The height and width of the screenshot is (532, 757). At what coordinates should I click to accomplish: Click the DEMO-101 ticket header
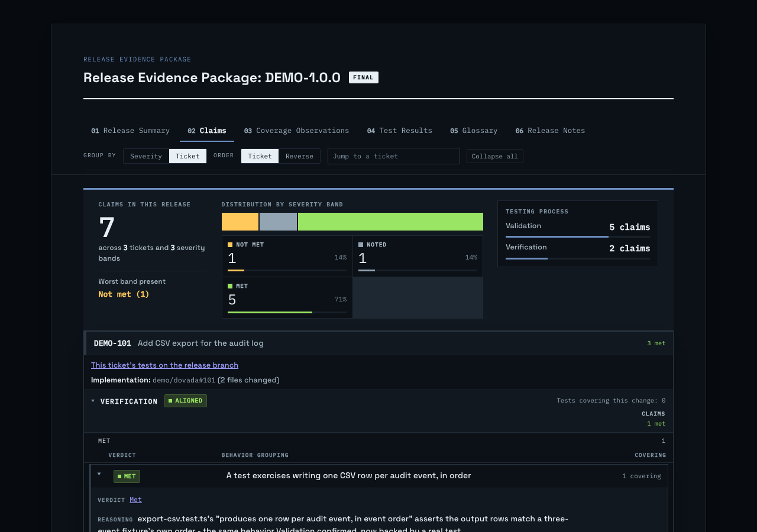(378, 343)
